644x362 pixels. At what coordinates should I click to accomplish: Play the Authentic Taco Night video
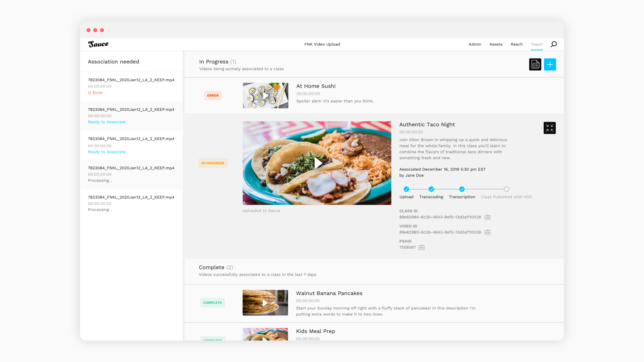318,163
